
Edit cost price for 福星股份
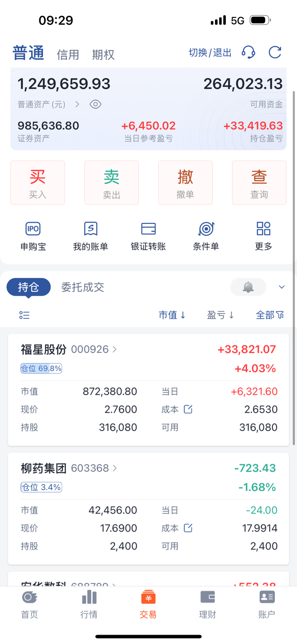tap(188, 409)
